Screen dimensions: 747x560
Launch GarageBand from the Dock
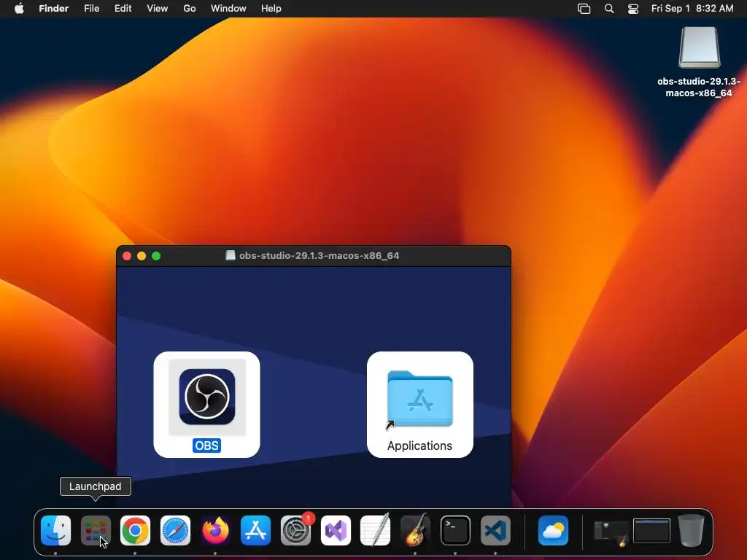[x=415, y=531]
